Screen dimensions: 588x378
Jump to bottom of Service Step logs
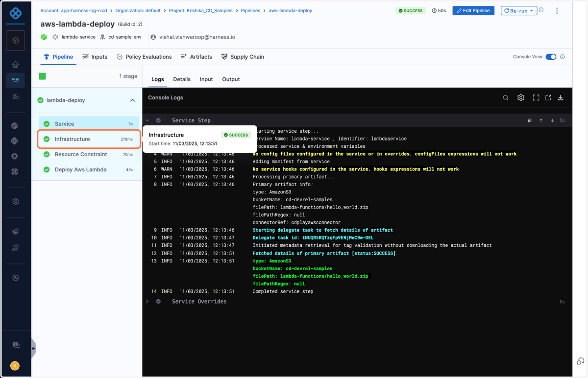click(x=552, y=120)
